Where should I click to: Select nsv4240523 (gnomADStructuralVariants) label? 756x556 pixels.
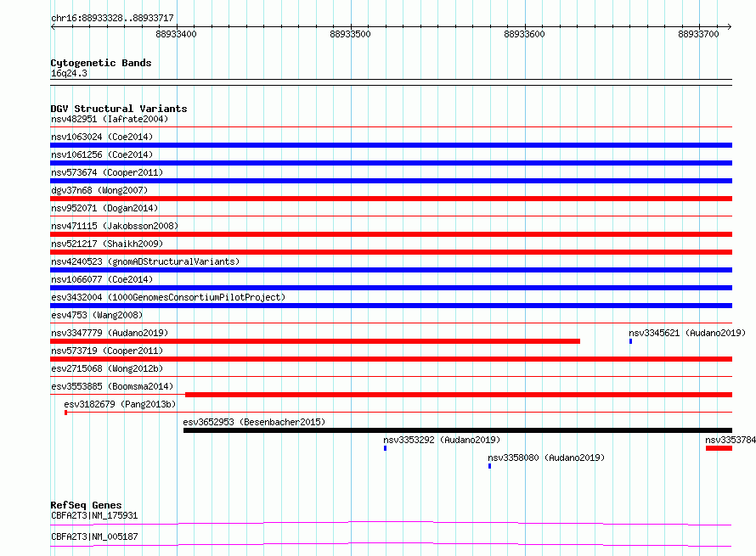tap(145, 261)
